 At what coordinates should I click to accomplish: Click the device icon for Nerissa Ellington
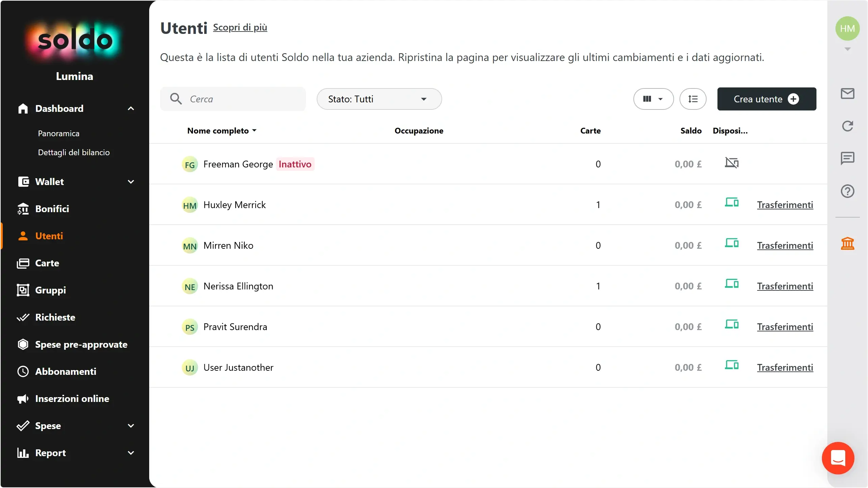732,284
